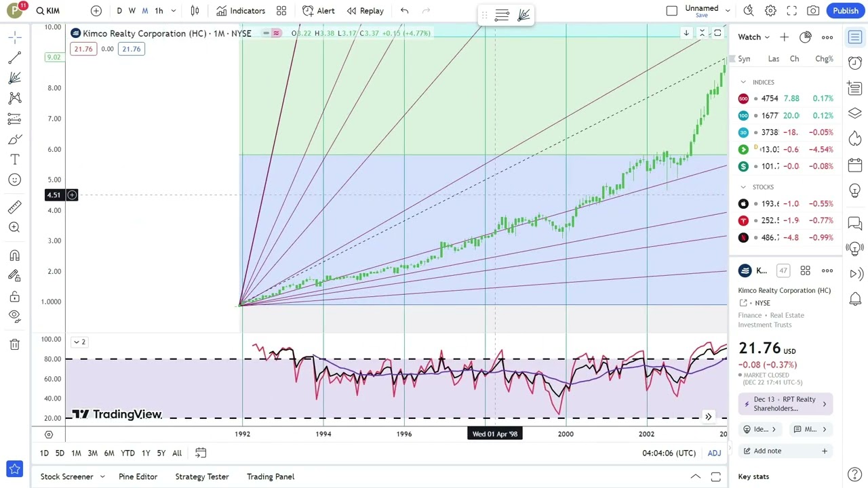Toggle lock all drawing tools
The height and width of the screenshot is (488, 868).
(x=14, y=296)
